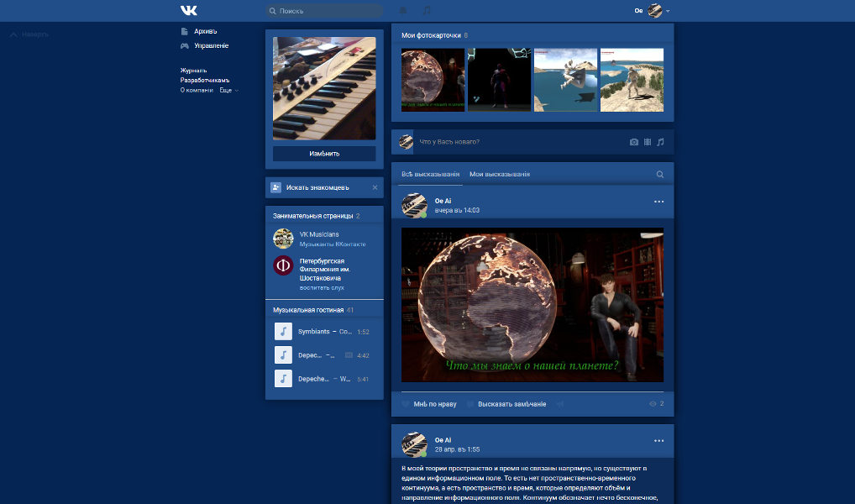The height and width of the screenshot is (504, 855).
Task: Click the VK logo in the header
Action: (190, 10)
